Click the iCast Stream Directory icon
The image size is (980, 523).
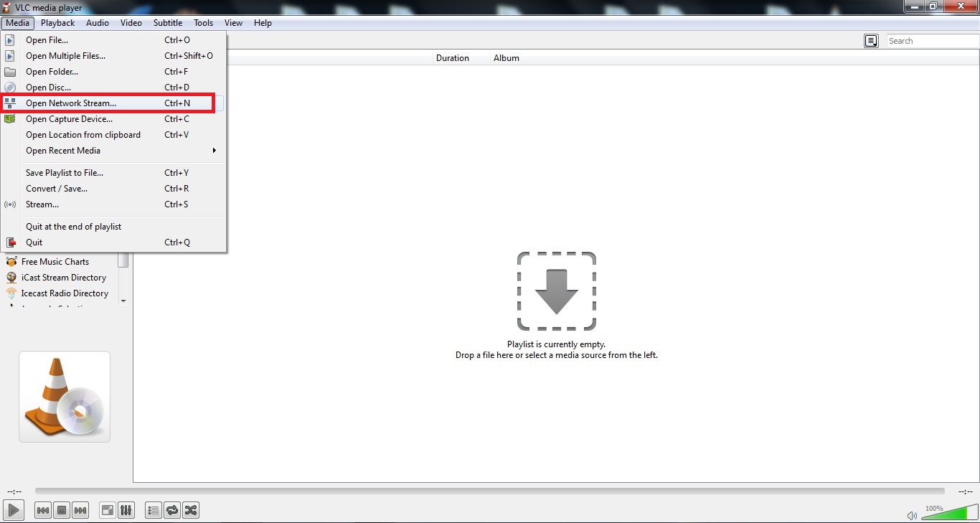click(11, 278)
